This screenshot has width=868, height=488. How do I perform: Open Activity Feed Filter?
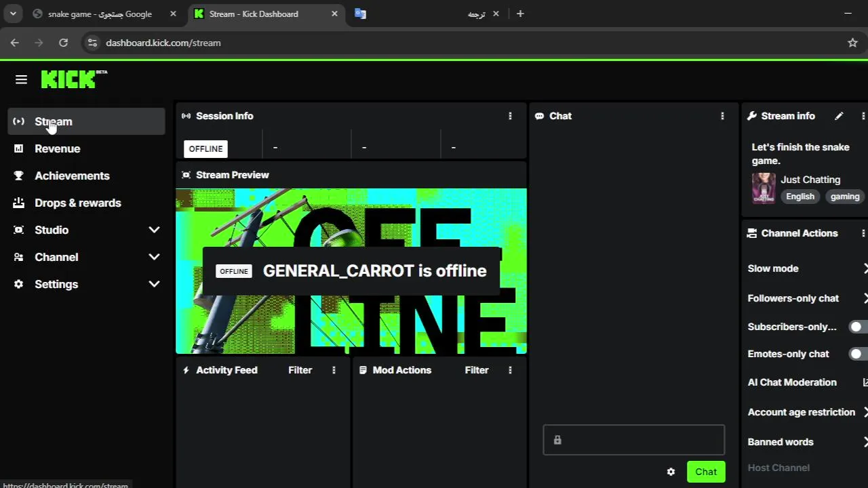pos(300,370)
